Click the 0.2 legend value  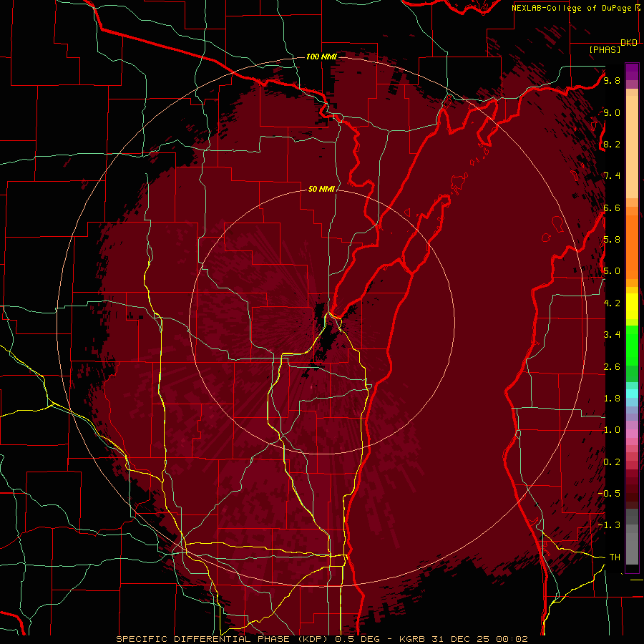tap(612, 462)
